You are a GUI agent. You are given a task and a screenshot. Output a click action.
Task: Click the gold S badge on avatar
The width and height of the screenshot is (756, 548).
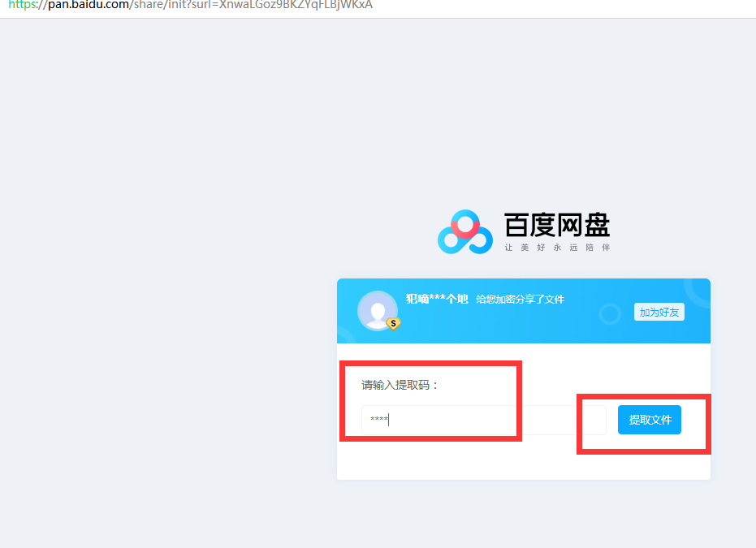tap(393, 323)
